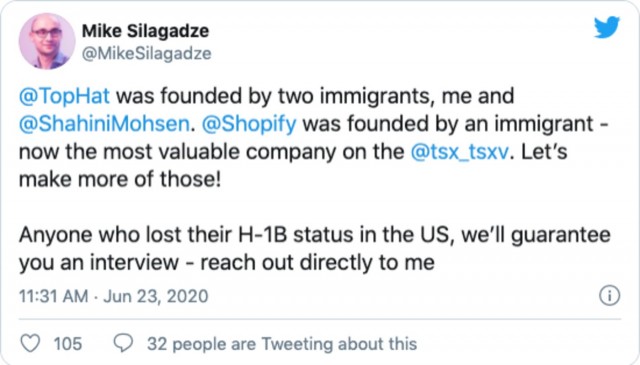Open the 11:31 AM Jun 23, 2020 timestamp
This screenshot has width=640, height=365.
point(113,296)
